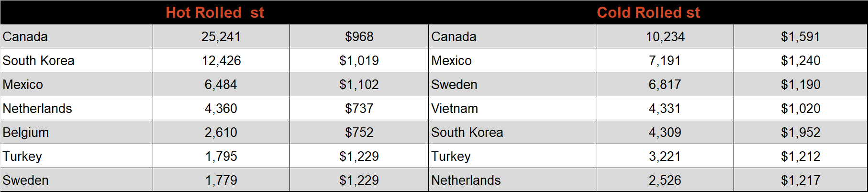The width and height of the screenshot is (868, 192).
Task: Click the 3,221 Turkey cold rolled cell
Action: pyautogui.click(x=665, y=156)
